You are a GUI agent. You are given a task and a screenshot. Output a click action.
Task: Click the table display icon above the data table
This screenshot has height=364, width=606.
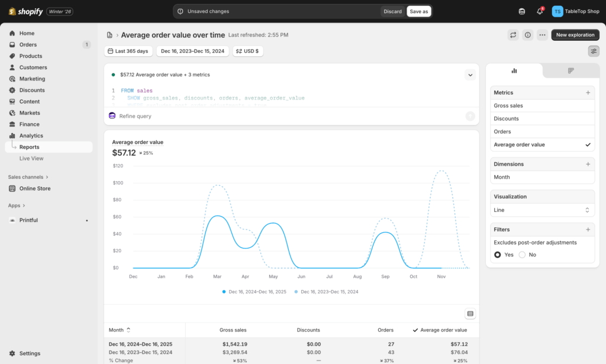[x=470, y=313]
